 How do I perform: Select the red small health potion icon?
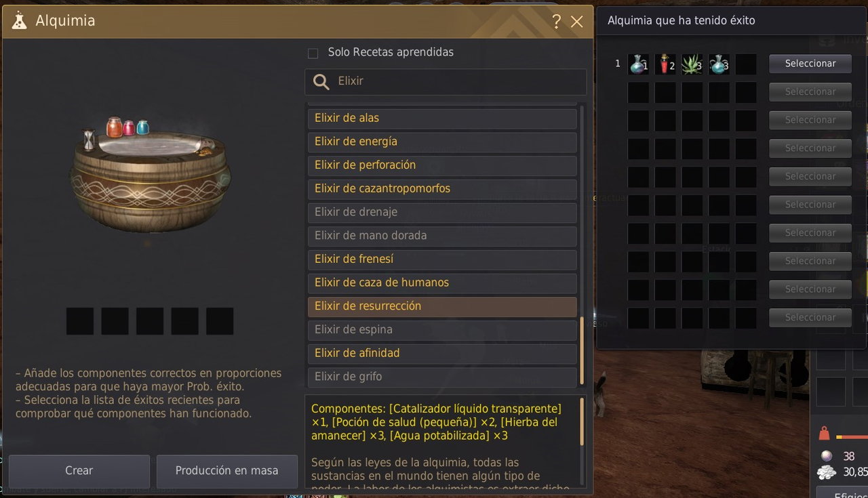665,64
